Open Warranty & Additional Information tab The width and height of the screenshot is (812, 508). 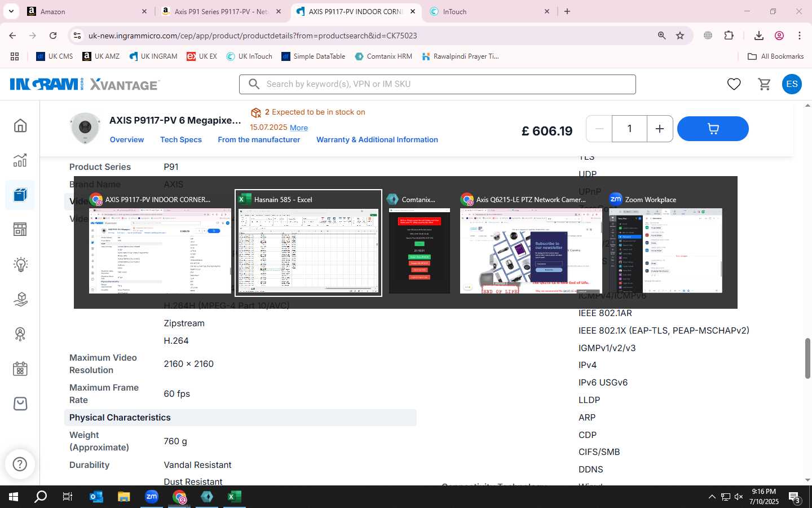(377, 139)
